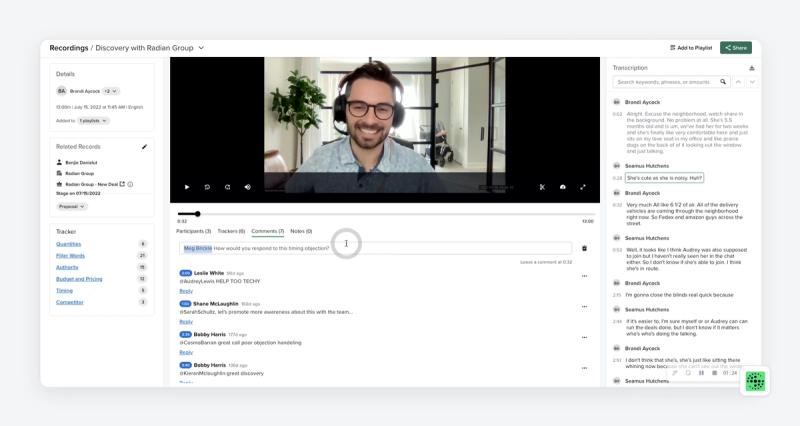The image size is (800, 426).
Task: Reply to Bobby Harris poor objection comment
Action: (186, 352)
